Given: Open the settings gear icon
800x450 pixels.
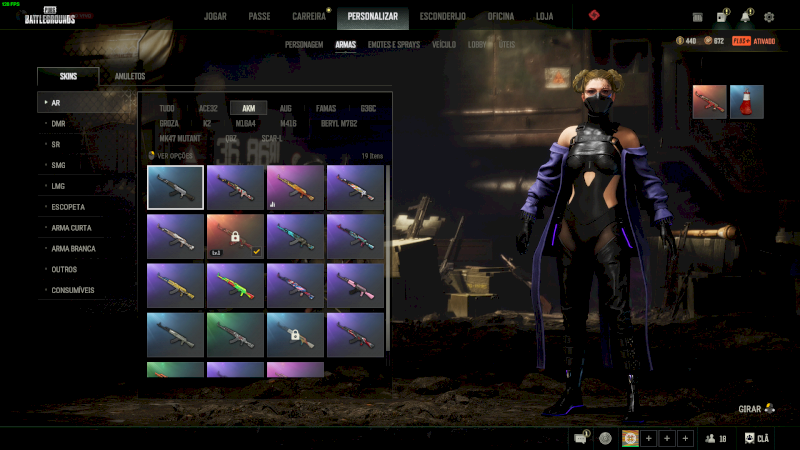Looking at the screenshot, I should pyautogui.click(x=769, y=17).
